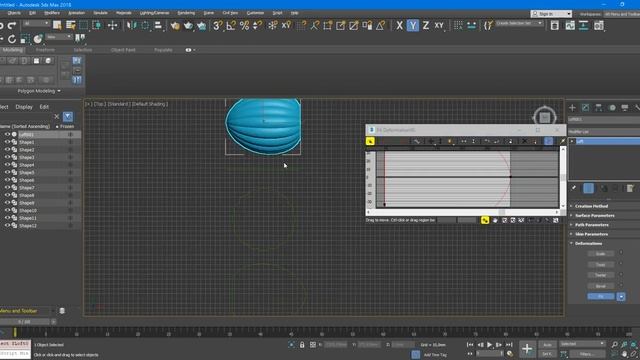Click the Render Production teapot icon

pos(202,26)
